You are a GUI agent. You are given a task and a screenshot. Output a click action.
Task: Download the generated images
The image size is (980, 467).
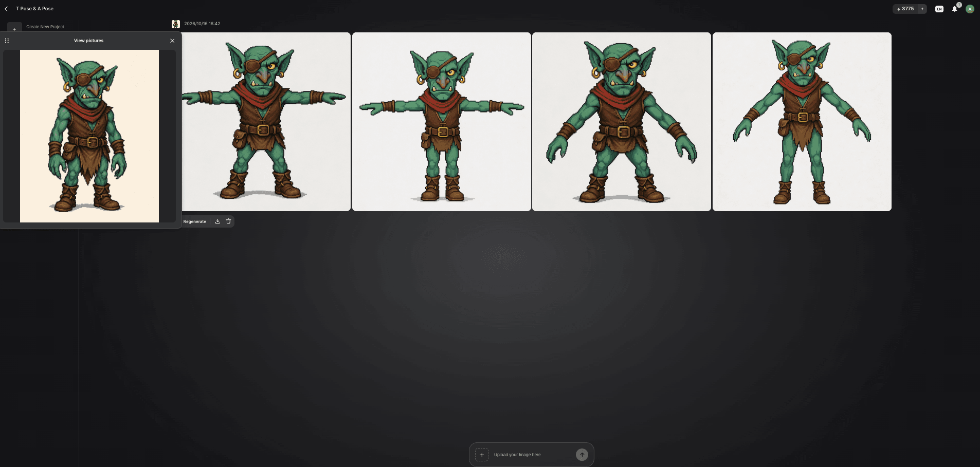[217, 221]
